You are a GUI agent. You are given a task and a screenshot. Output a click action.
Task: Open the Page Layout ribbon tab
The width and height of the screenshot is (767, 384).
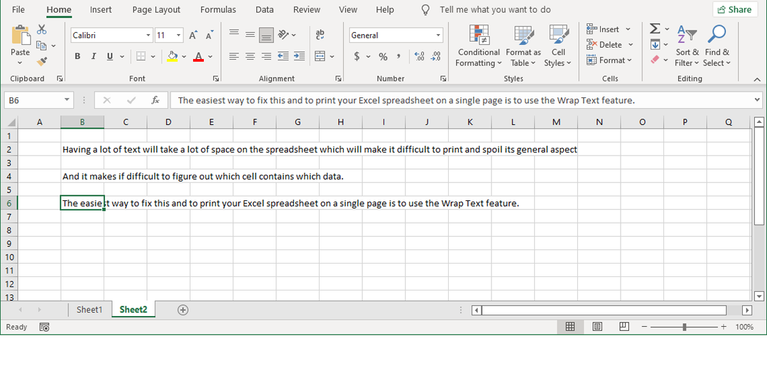[156, 10]
